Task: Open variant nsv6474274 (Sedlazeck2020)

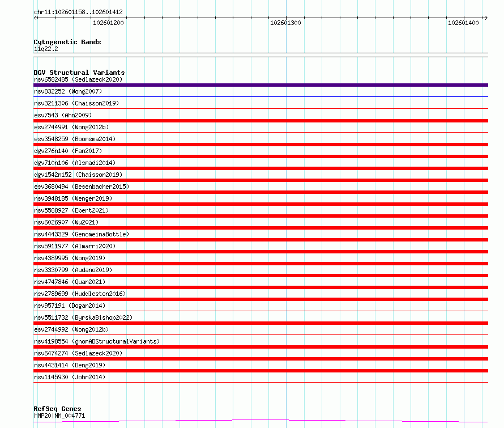Action: (x=78, y=353)
